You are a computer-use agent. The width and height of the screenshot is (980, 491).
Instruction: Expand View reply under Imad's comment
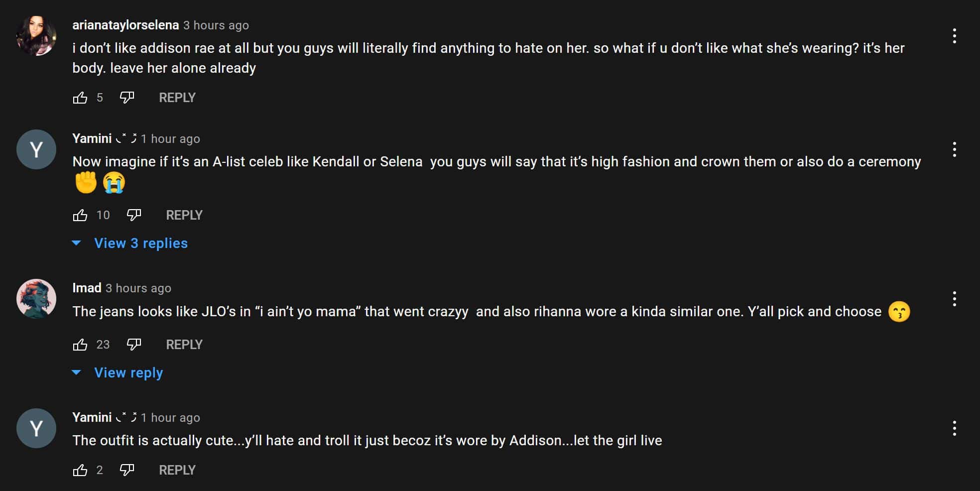(128, 373)
